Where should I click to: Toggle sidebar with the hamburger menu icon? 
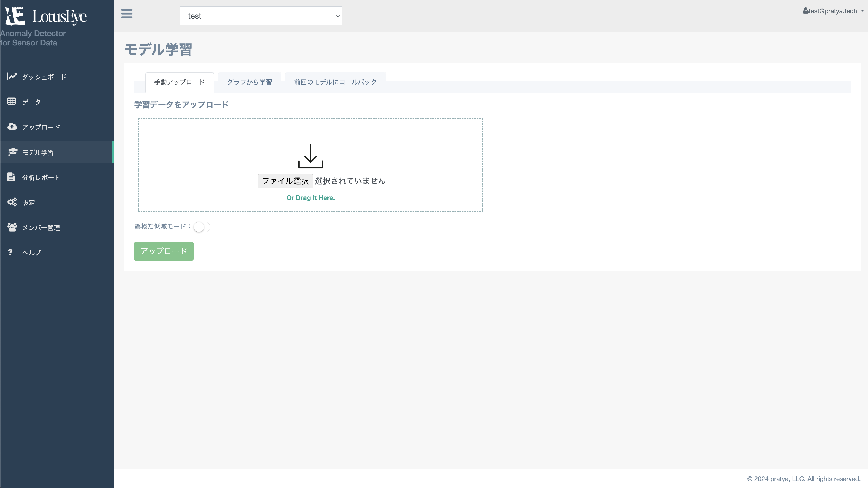[x=127, y=14]
